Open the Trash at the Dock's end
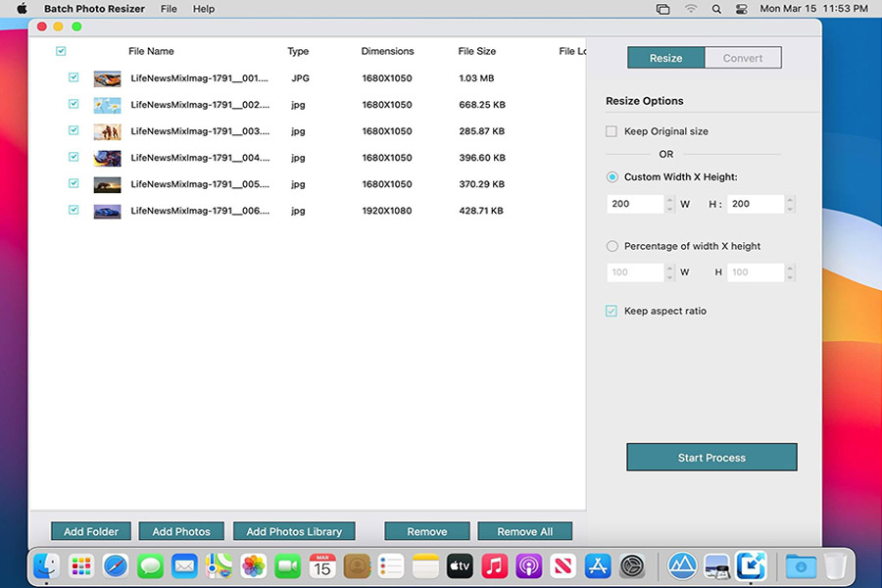This screenshot has height=588, width=882. point(835,566)
